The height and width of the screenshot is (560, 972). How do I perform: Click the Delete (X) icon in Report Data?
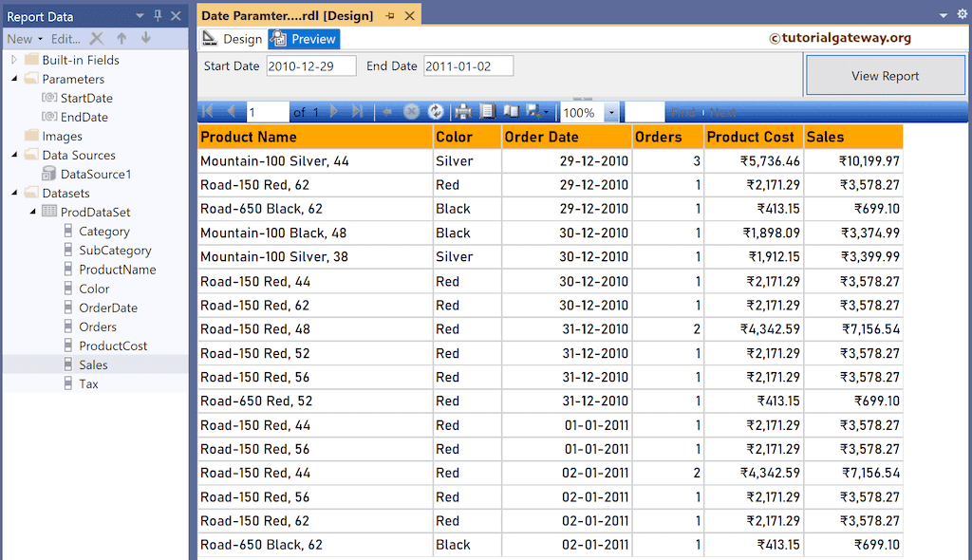[x=99, y=39]
